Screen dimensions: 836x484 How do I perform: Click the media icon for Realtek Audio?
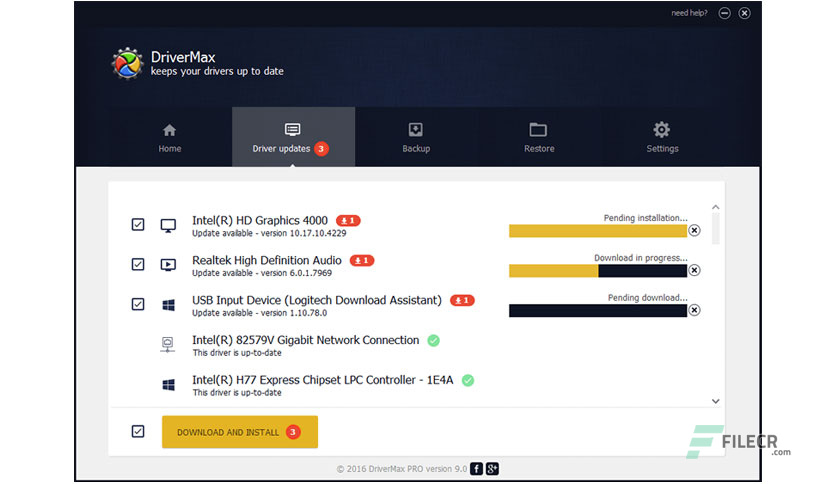(x=168, y=265)
